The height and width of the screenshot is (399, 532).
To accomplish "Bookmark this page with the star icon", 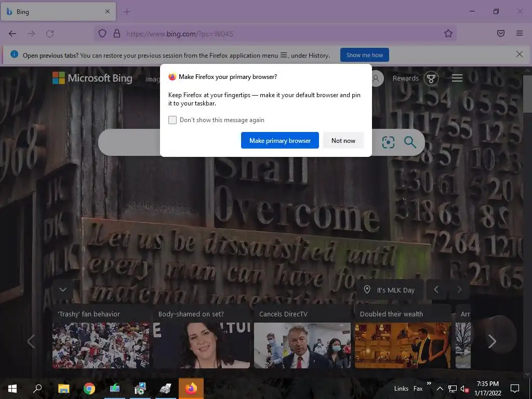I will [x=448, y=34].
